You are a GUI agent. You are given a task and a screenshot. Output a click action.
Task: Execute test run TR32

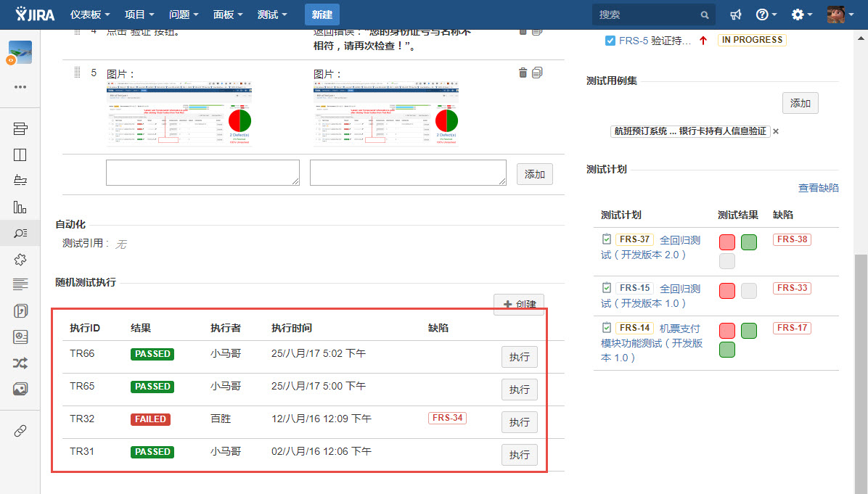pos(519,422)
